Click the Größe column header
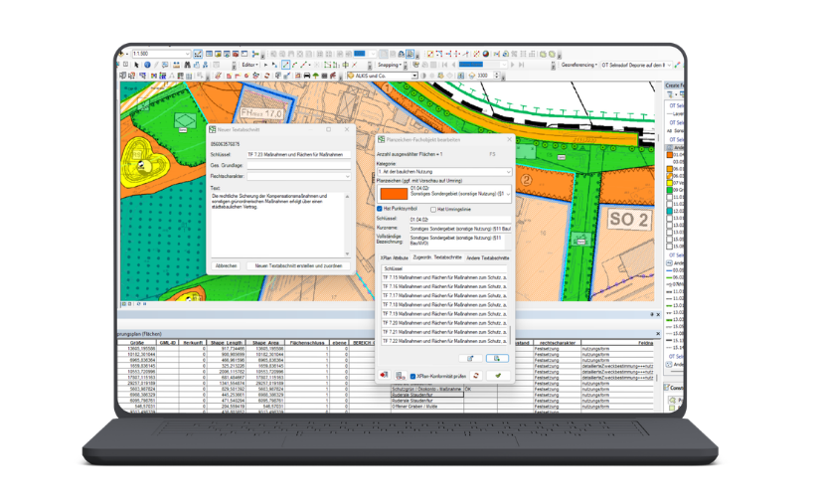The height and width of the screenshot is (504, 823). [137, 342]
